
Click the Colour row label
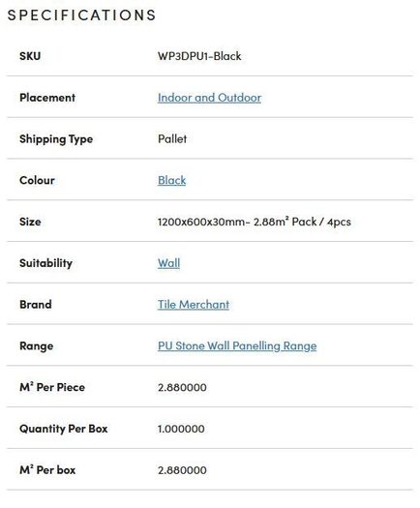(37, 180)
